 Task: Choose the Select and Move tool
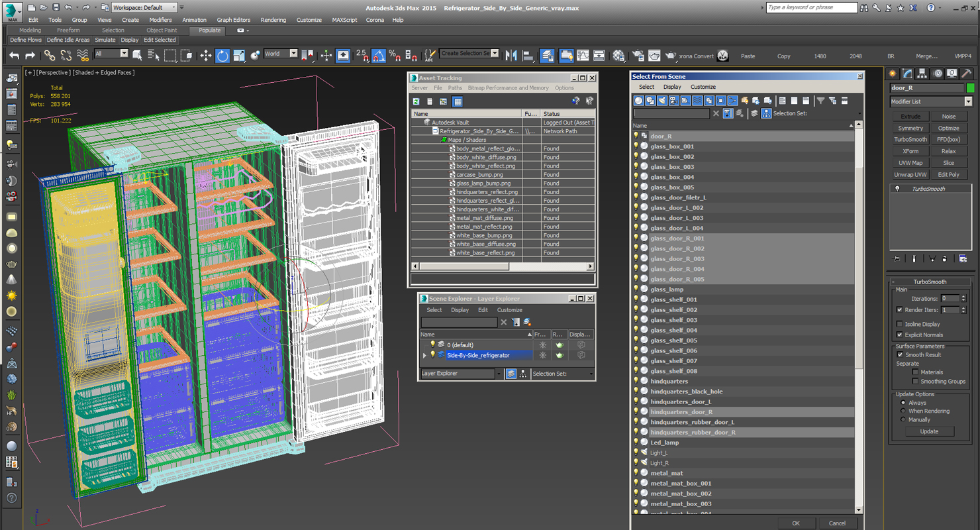206,56
